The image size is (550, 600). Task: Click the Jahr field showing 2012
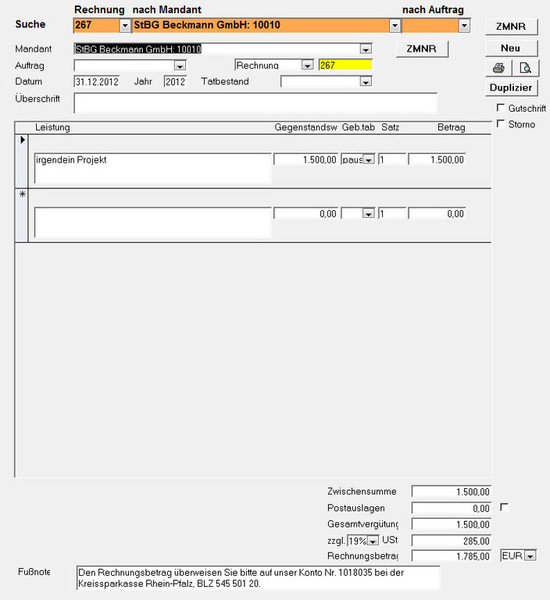175,82
